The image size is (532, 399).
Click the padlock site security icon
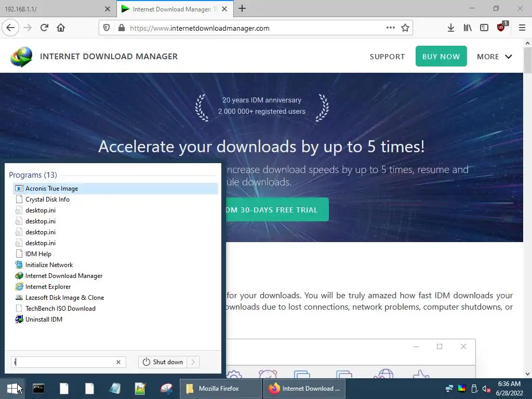coord(122,28)
